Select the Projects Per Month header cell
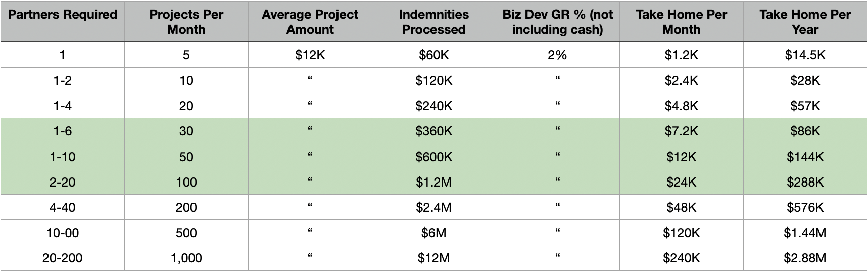Viewport: 868px width, 272px height. point(186,21)
